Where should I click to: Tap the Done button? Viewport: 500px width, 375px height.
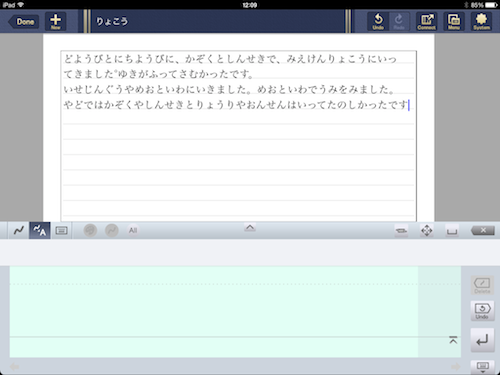click(x=23, y=22)
